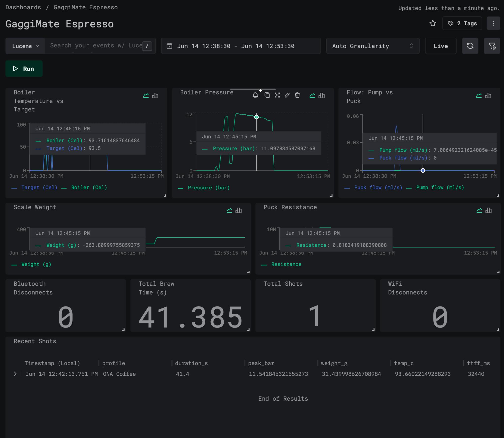
Task: Click the Run button
Action: click(24, 69)
